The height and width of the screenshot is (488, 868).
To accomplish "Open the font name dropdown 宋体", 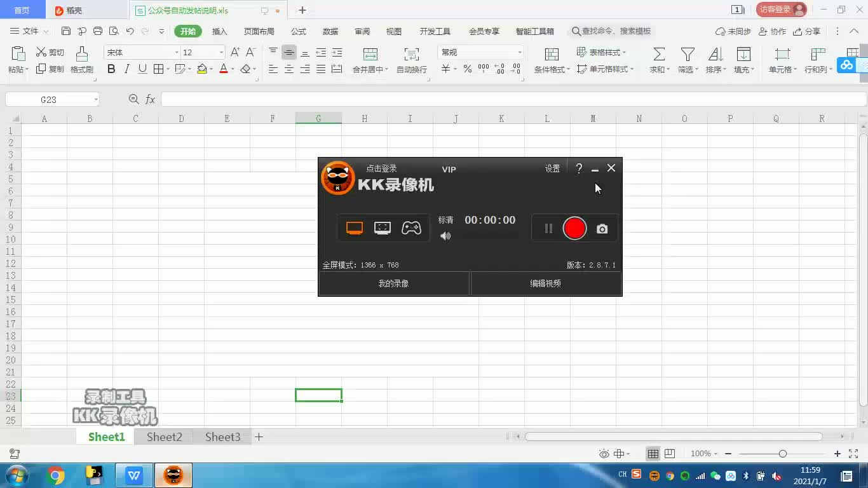I will pos(177,52).
